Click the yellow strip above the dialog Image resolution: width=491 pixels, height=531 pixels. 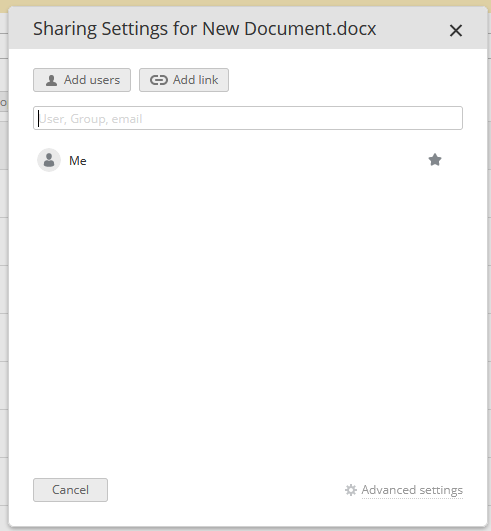point(246,3)
